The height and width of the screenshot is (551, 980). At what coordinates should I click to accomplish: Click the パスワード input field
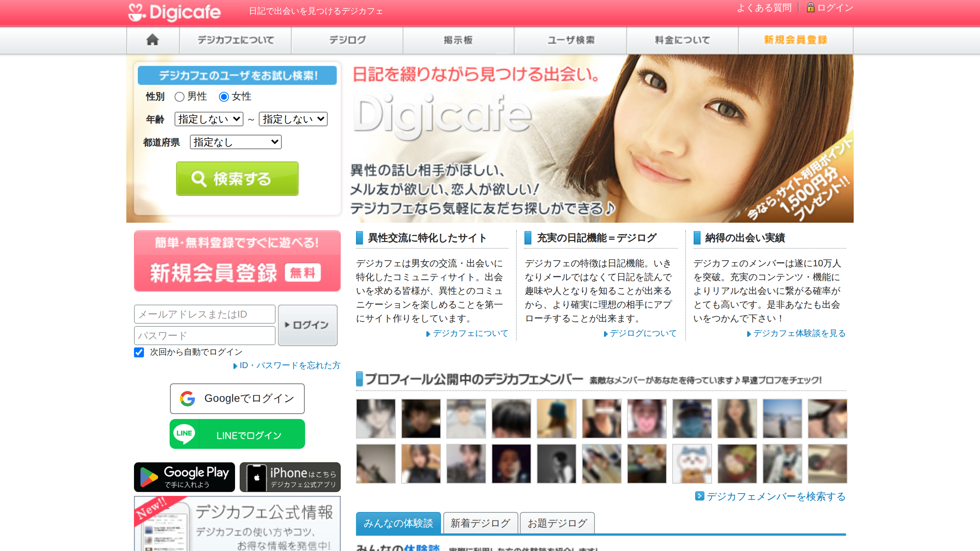click(205, 336)
